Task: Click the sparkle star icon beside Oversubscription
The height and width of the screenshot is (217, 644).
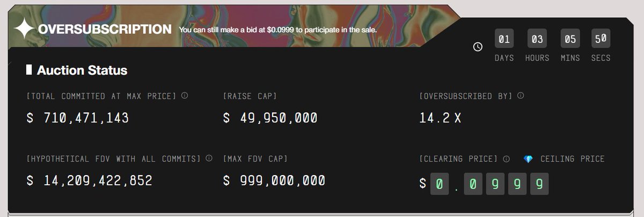Action: point(24,29)
